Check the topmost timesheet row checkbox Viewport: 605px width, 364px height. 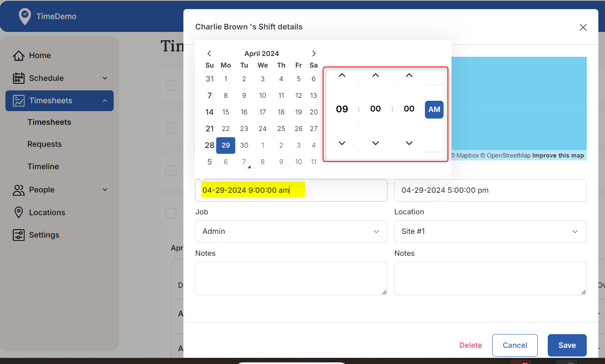click(x=171, y=85)
